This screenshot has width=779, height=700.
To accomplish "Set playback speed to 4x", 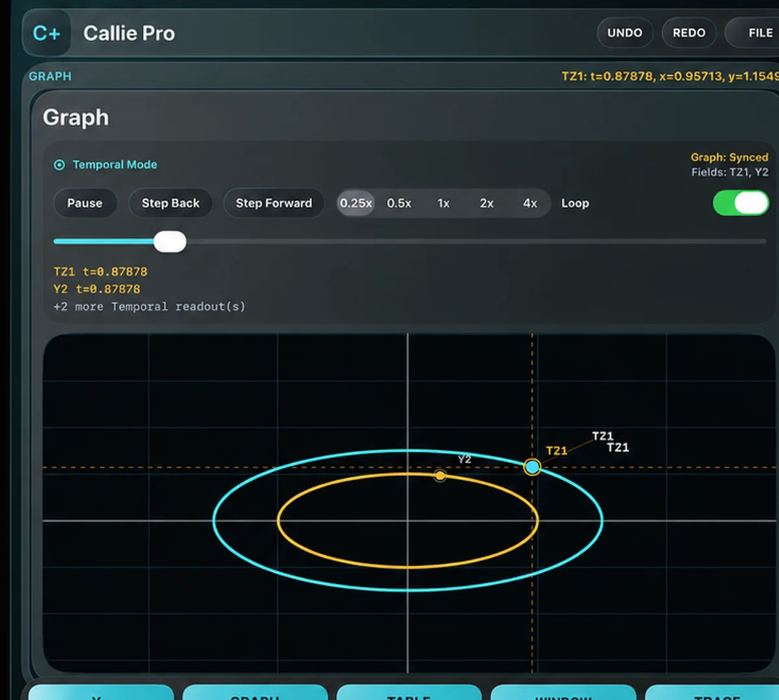I will click(530, 203).
